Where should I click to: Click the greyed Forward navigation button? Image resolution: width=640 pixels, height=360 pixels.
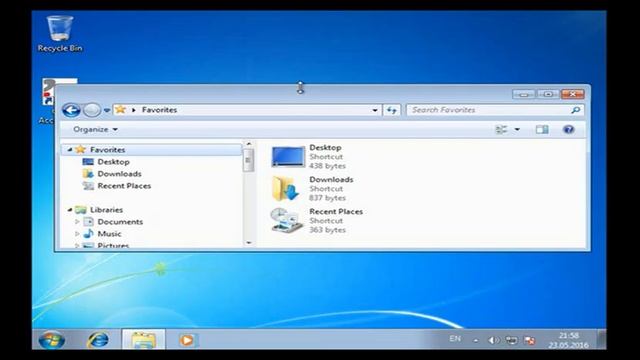tap(92, 110)
